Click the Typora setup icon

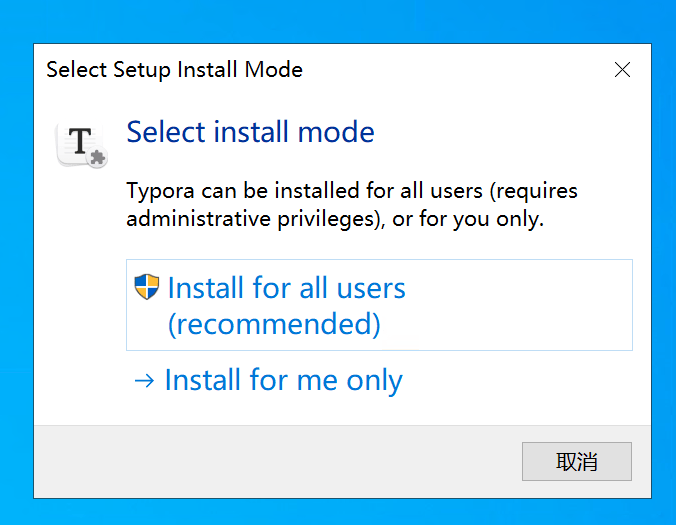click(x=82, y=144)
